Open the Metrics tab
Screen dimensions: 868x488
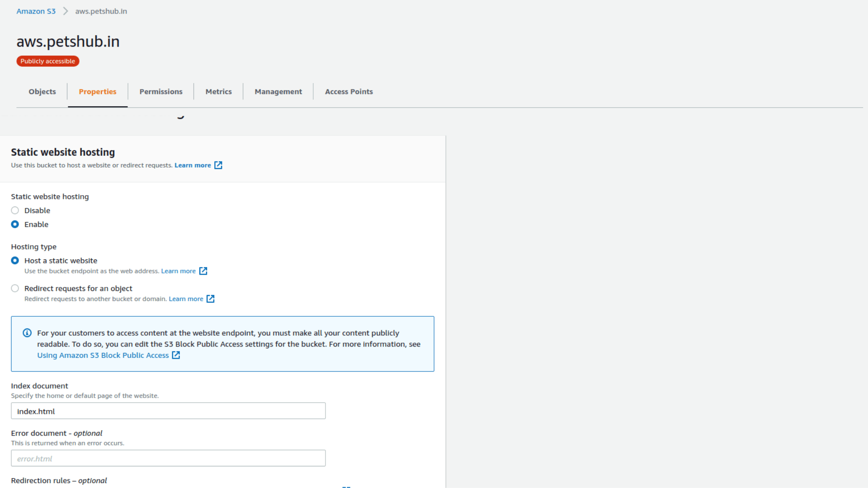(218, 92)
